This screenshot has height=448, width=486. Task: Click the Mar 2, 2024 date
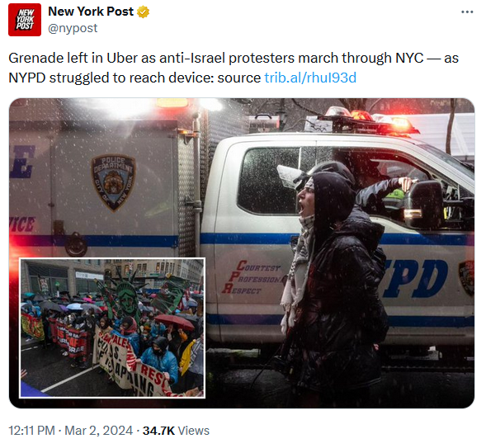98,431
